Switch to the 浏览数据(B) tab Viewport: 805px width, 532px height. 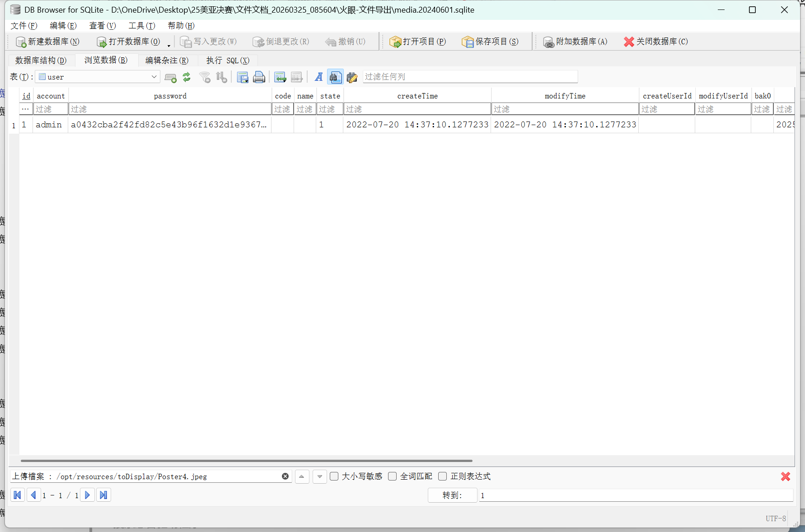coord(106,60)
